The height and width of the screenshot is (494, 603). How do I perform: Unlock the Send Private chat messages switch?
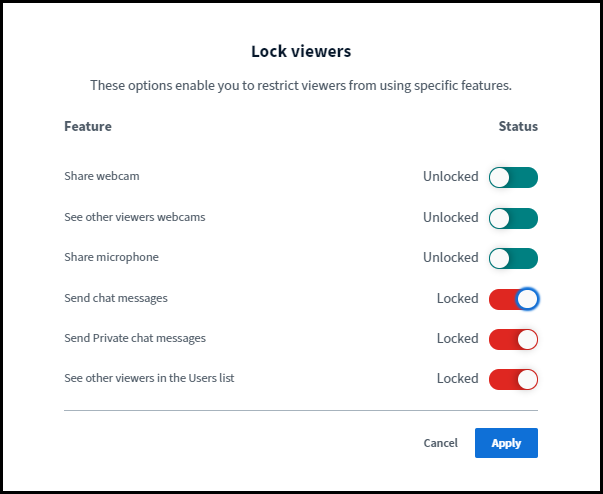point(513,339)
